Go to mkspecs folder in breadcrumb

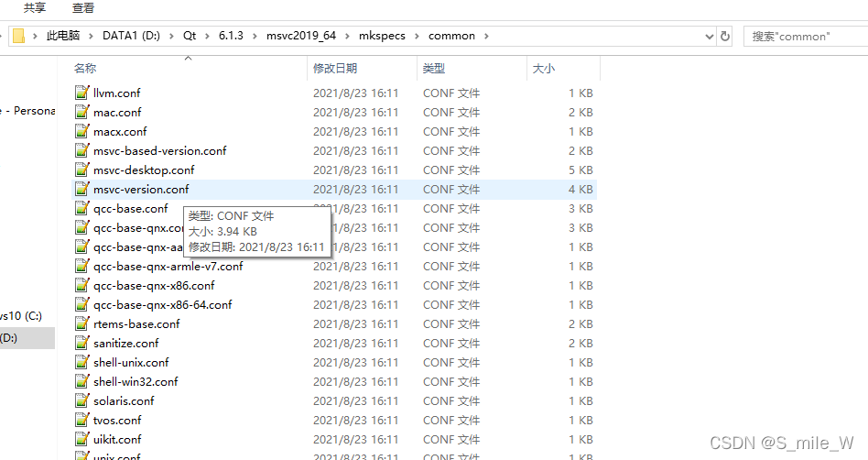coord(382,36)
